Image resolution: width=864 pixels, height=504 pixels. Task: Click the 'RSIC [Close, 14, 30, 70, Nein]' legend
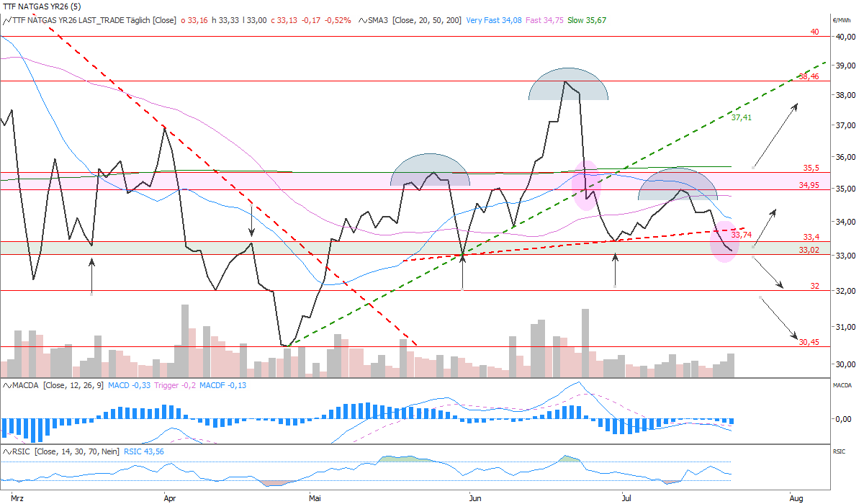click(66, 451)
